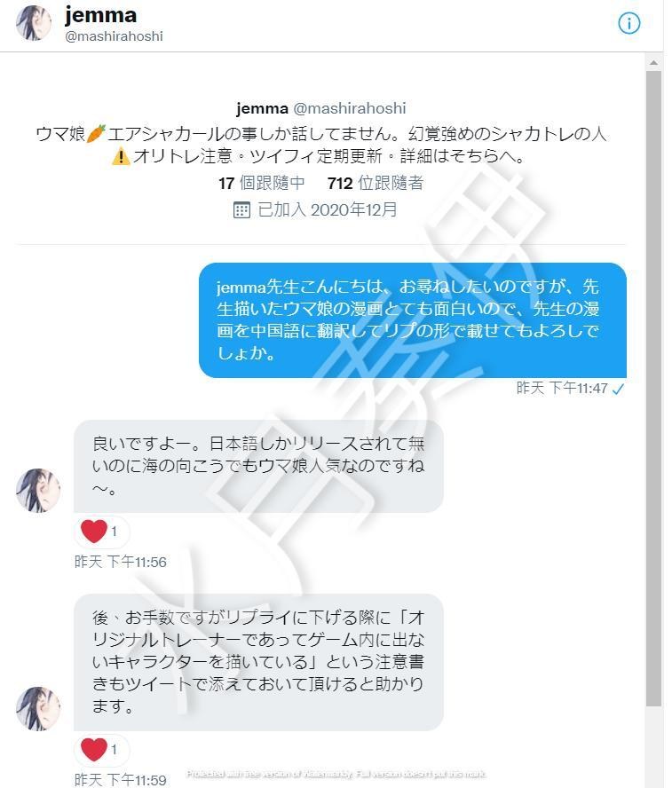Click the heart reaction under the 11:56 message
This screenshot has width=672, height=788.
(102, 532)
